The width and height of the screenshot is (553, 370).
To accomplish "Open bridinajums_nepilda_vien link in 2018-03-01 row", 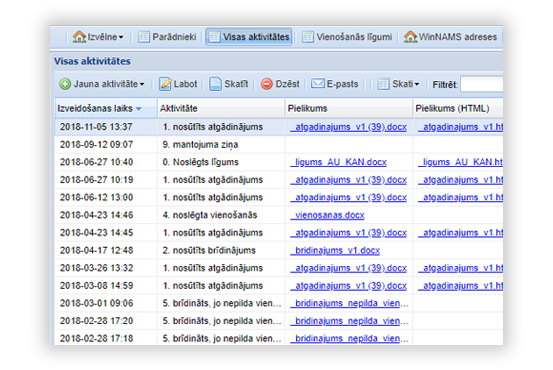I will pyautogui.click(x=350, y=303).
